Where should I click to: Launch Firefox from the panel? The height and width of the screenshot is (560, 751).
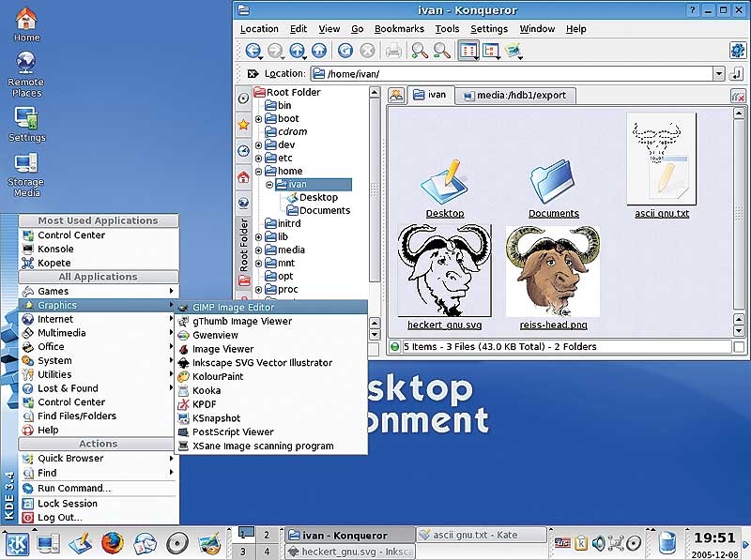tap(113, 543)
